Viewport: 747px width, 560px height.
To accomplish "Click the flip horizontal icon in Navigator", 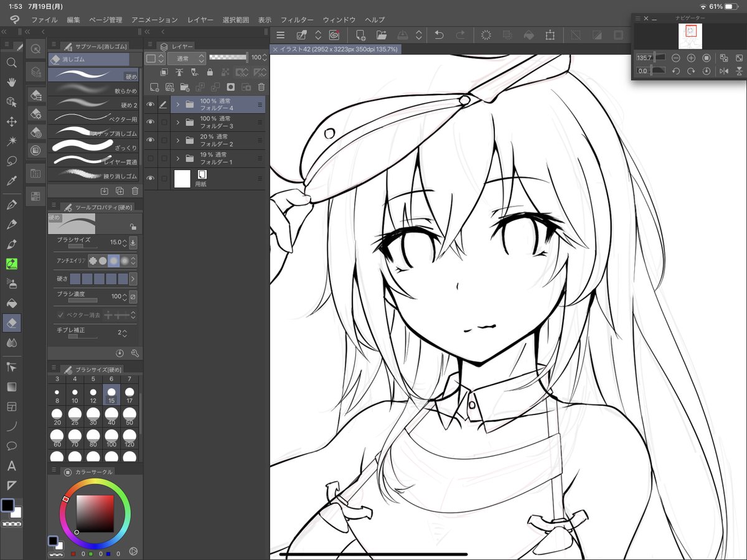I will (x=724, y=71).
